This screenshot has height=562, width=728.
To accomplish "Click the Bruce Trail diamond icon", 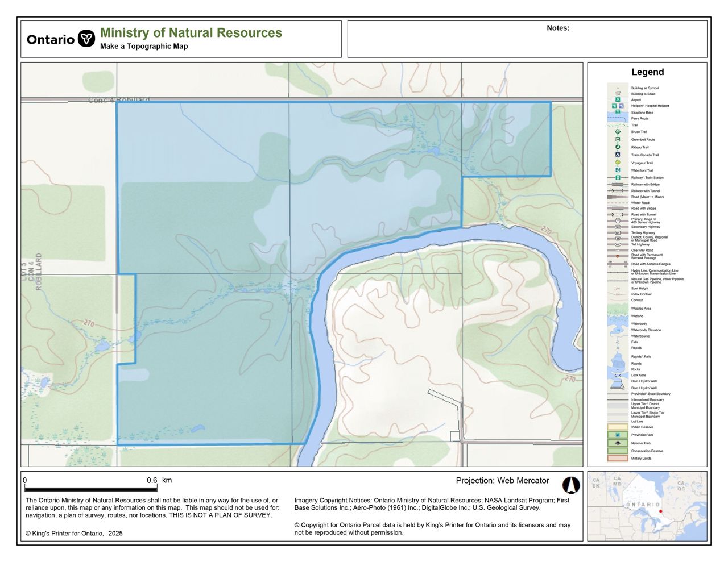I will 618,132.
